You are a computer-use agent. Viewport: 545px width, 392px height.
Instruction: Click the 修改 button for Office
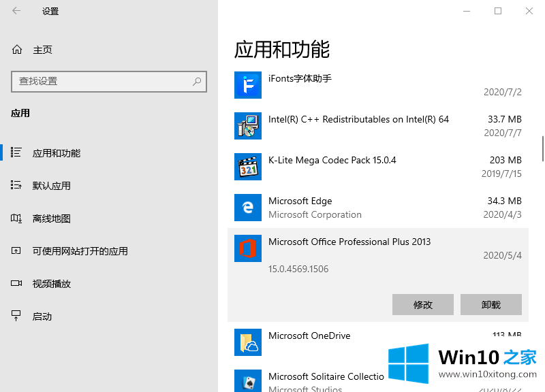[422, 304]
